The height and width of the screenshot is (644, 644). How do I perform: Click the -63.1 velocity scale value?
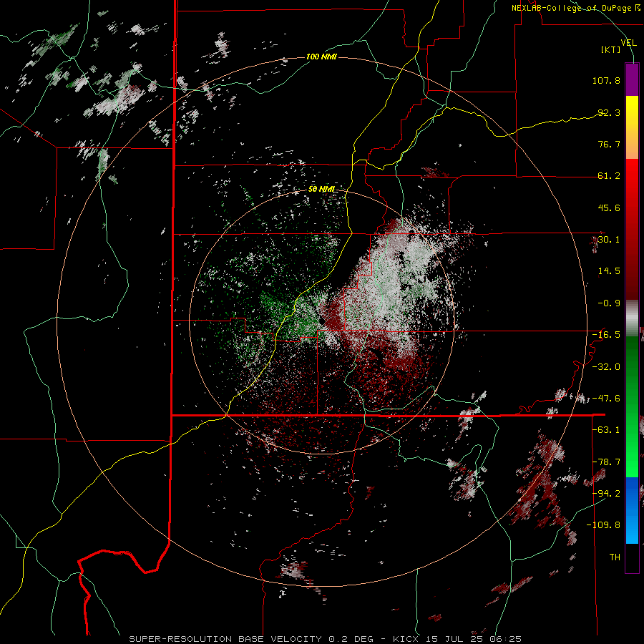(606, 430)
